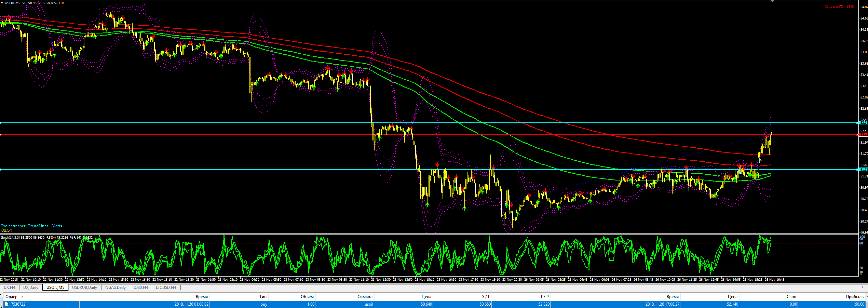Click the terminal panel vertical scrollbar

[x=867, y=300]
